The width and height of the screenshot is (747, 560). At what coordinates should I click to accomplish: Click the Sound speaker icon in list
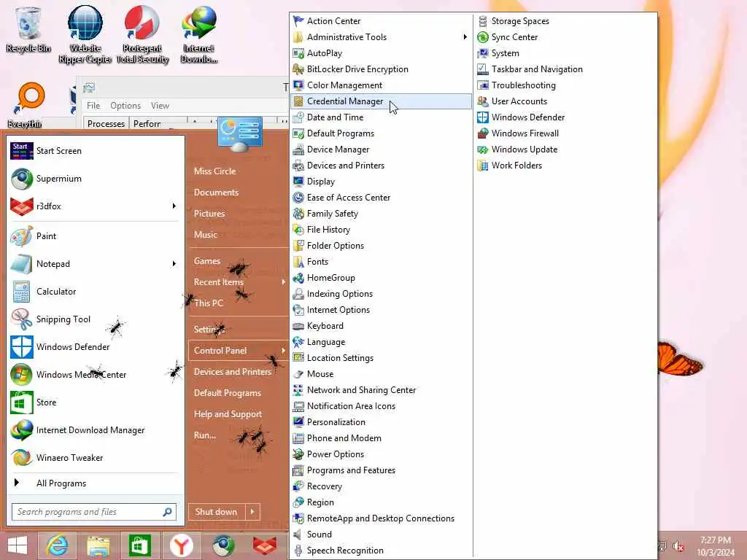coord(298,534)
